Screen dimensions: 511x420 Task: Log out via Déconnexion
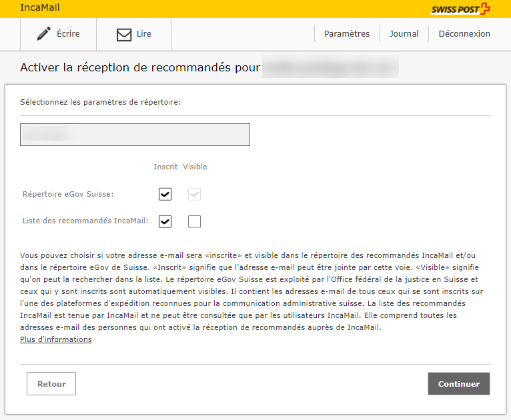464,34
